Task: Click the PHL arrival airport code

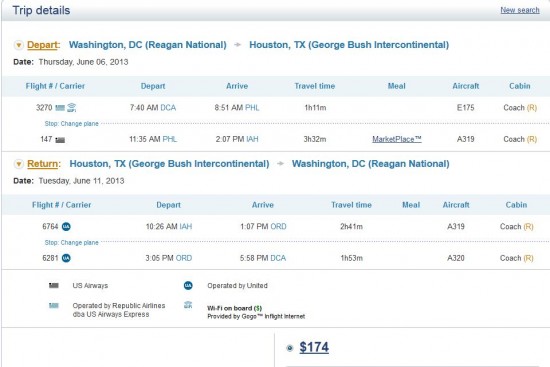Action: 252,108
